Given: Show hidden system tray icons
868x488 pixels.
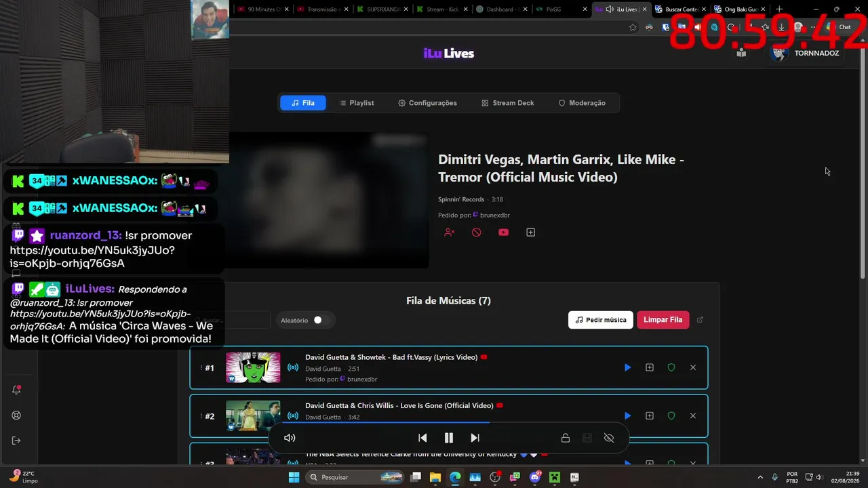Looking at the screenshot, I should [x=759, y=477].
